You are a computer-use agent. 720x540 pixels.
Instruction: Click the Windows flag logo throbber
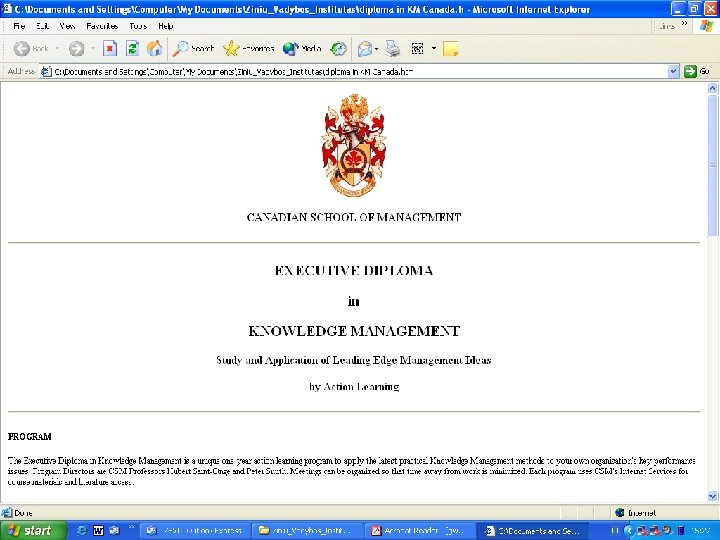coord(707,26)
